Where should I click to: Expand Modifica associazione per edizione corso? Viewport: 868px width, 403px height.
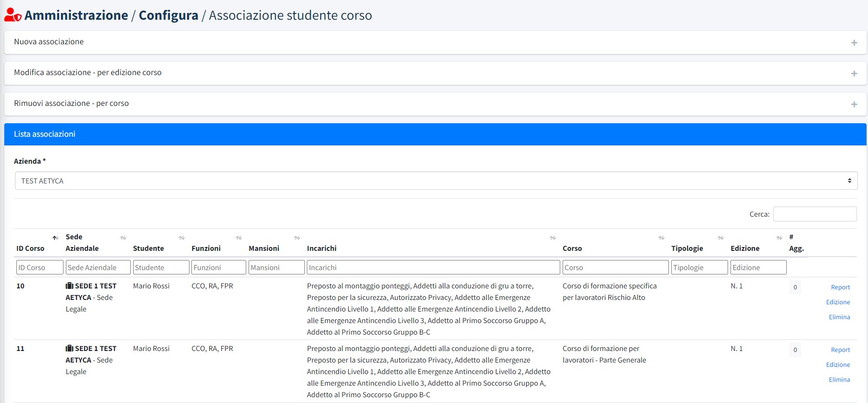click(88, 73)
